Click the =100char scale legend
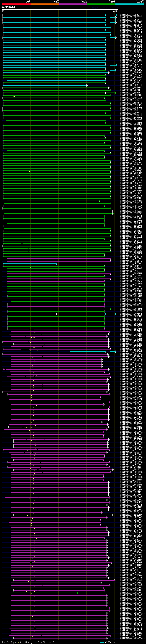146x644 pixels. click(108, 642)
